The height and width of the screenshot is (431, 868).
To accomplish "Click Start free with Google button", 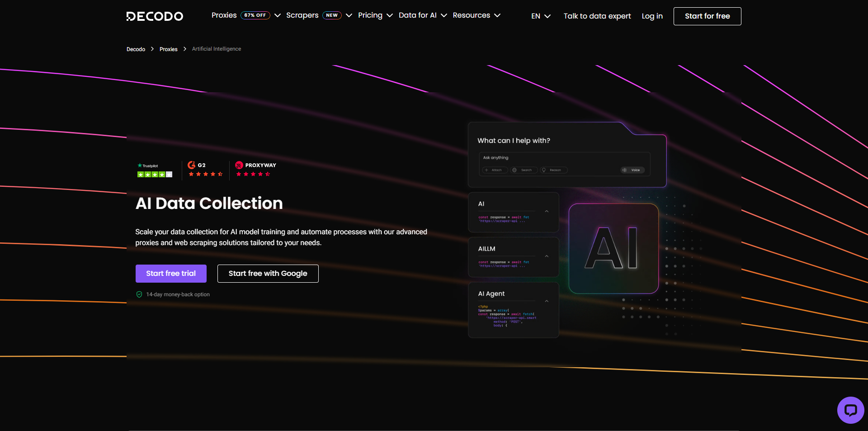I will pos(268,274).
